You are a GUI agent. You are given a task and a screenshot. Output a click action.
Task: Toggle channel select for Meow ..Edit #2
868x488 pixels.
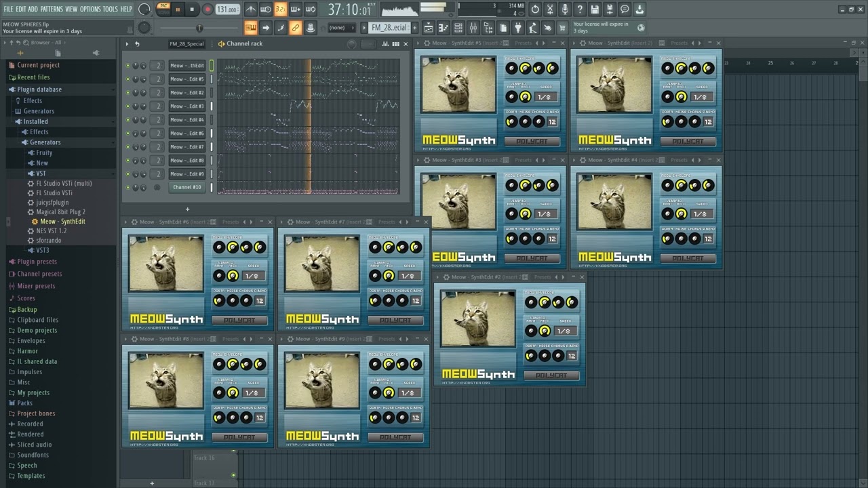click(x=212, y=93)
